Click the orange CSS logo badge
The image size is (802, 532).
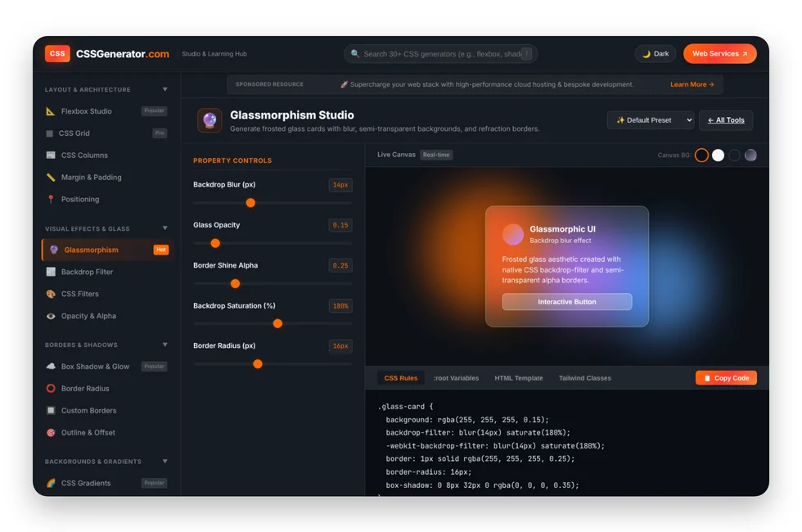point(57,54)
